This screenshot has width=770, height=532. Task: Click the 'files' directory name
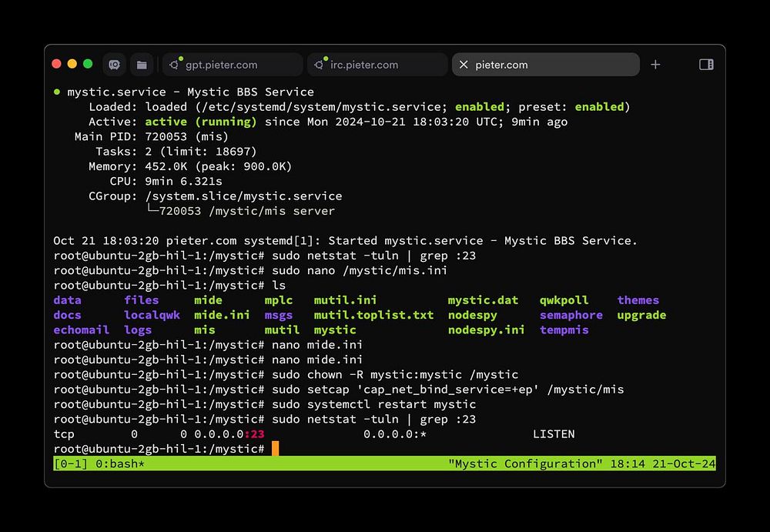(x=142, y=300)
